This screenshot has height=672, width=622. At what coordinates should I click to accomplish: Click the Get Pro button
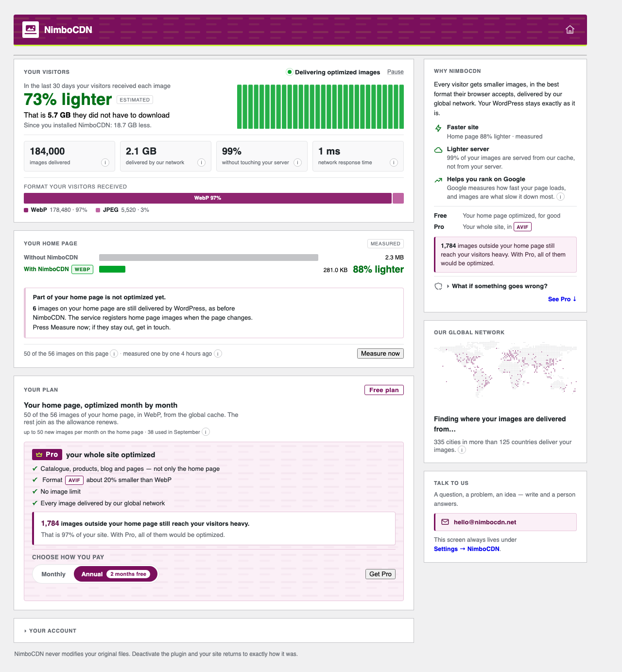coord(380,574)
